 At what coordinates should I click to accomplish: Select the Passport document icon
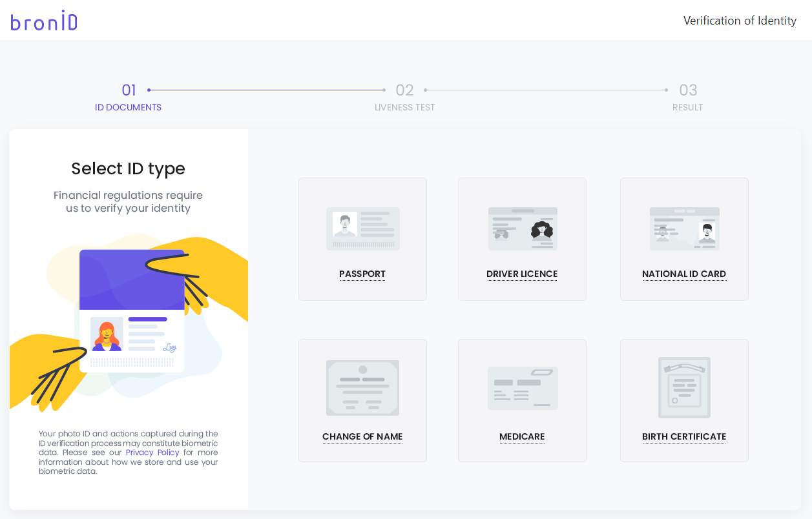pyautogui.click(x=362, y=229)
